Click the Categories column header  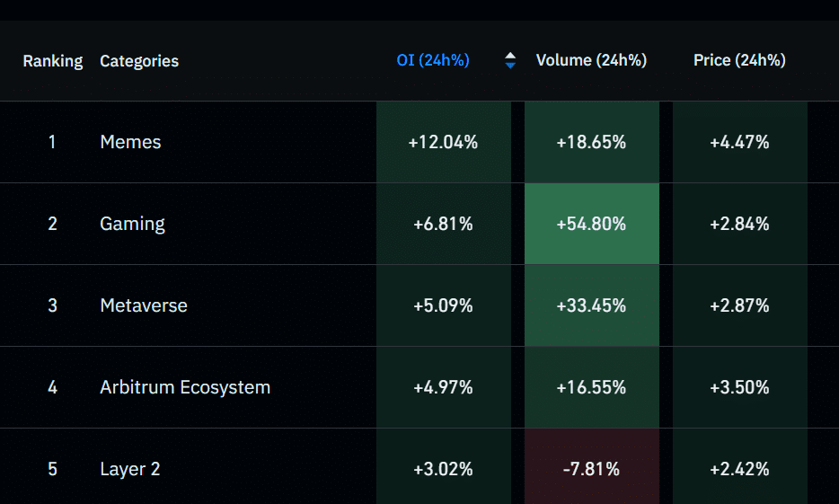click(x=139, y=61)
